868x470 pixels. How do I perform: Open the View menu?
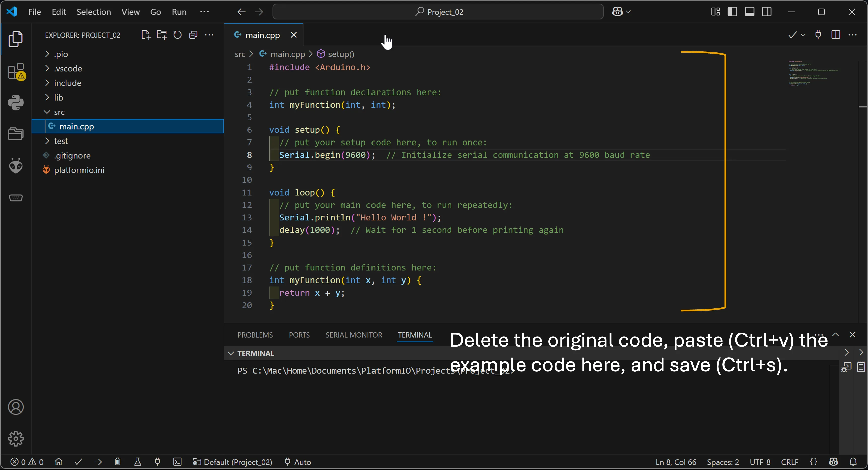click(x=130, y=12)
